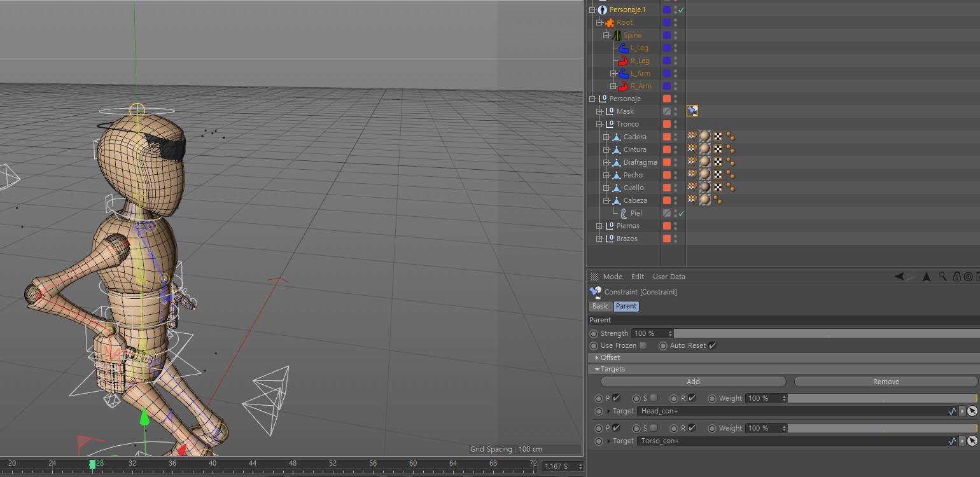Collapse the Targets section
Viewport: 980px width, 477px height.
coord(597,369)
